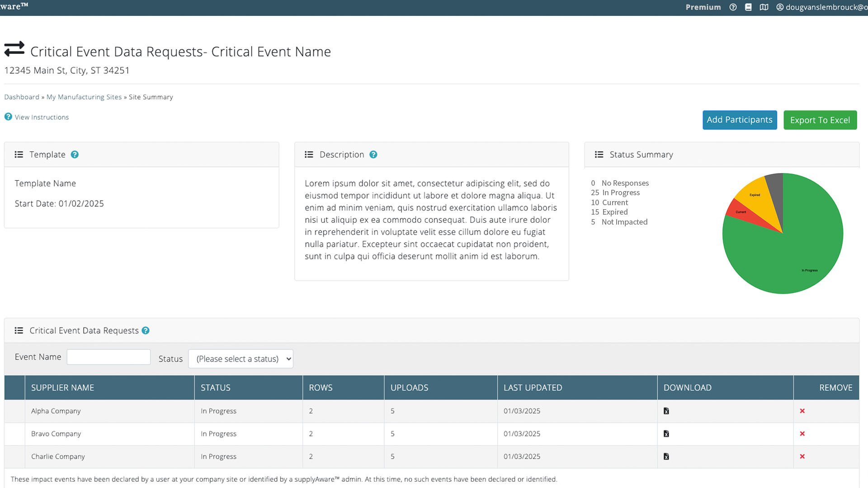
Task: Click the Add Participants button
Action: pos(739,120)
